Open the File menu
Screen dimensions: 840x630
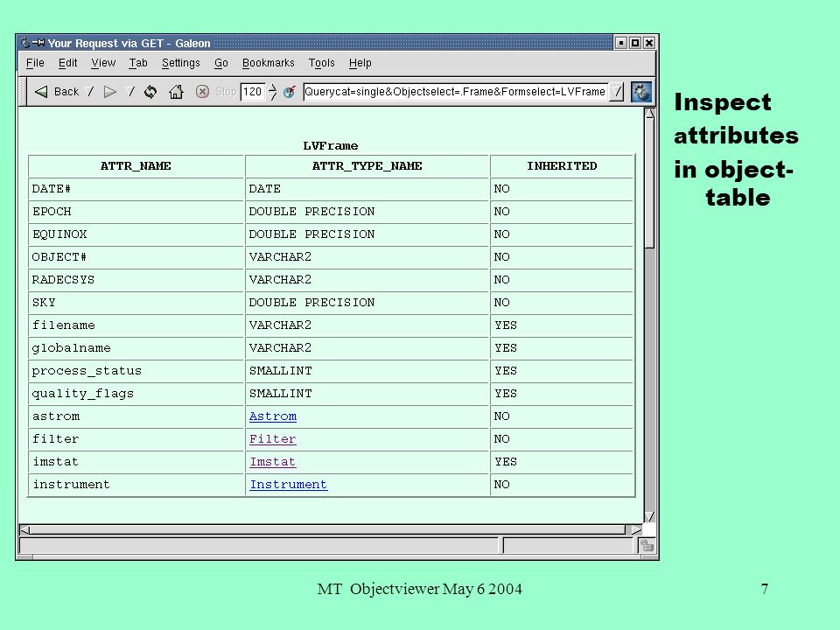35,63
